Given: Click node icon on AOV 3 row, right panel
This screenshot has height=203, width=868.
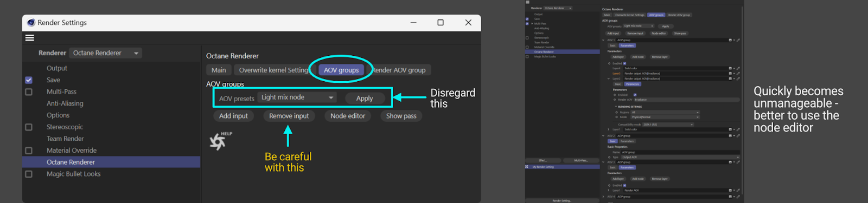Looking at the screenshot, I should click(730, 162).
